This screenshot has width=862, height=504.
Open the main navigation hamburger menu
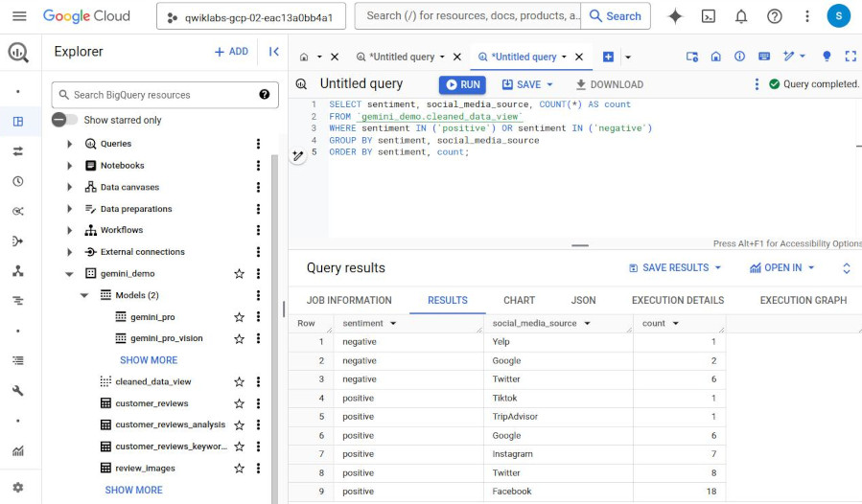[19, 16]
